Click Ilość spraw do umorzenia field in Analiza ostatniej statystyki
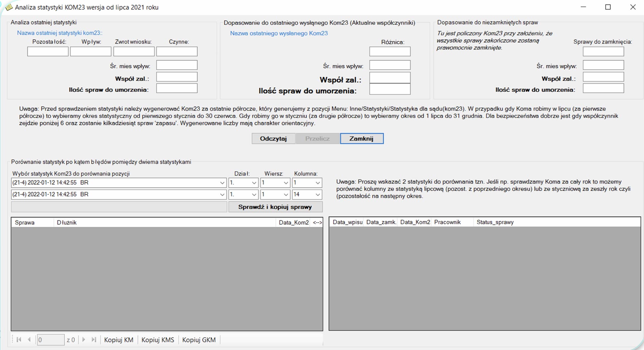The width and height of the screenshot is (644, 350). (177, 88)
